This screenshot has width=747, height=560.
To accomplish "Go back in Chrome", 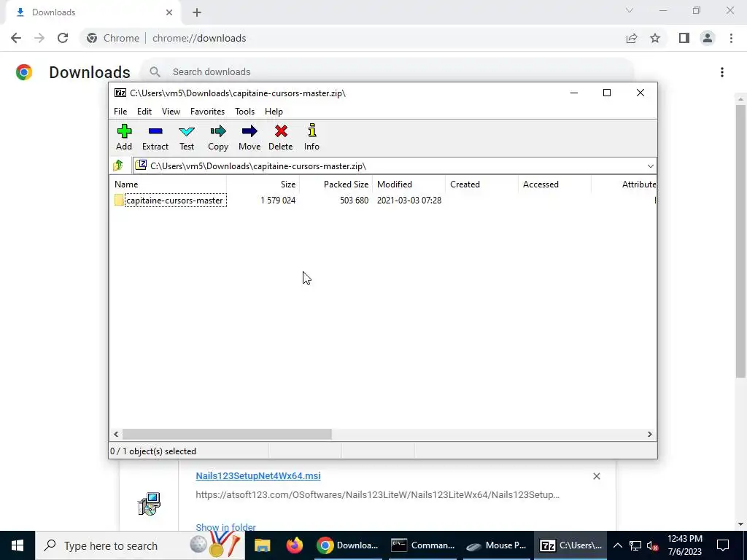I will 16,38.
